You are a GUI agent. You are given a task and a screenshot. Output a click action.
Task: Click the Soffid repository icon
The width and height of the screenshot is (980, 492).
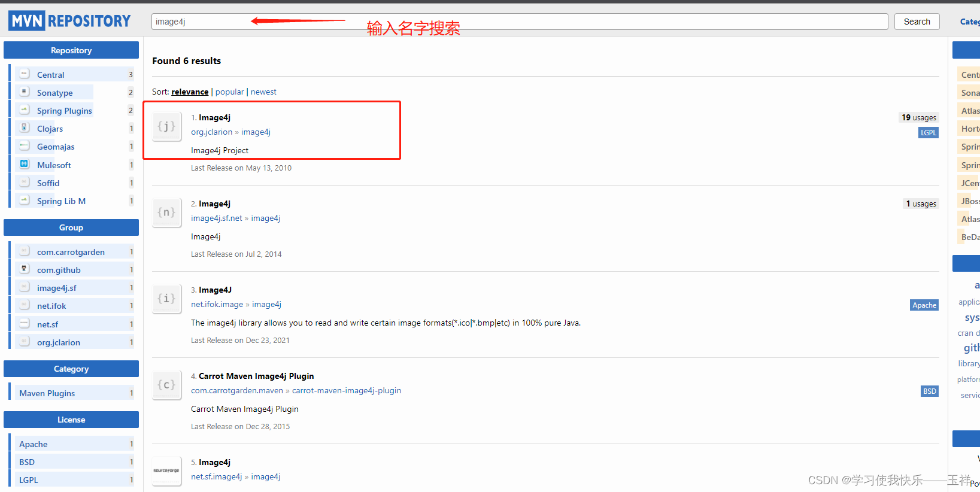pyautogui.click(x=25, y=182)
